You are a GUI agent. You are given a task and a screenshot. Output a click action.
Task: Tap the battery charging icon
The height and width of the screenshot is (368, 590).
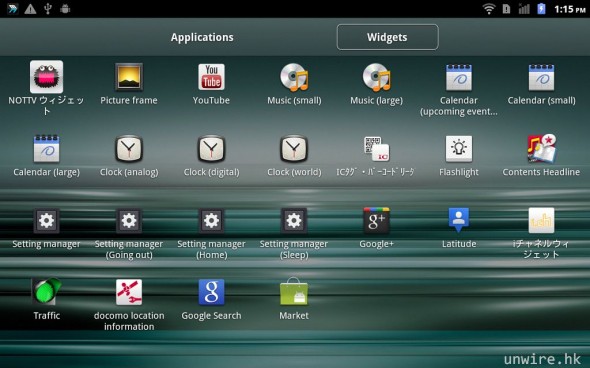coord(541,9)
